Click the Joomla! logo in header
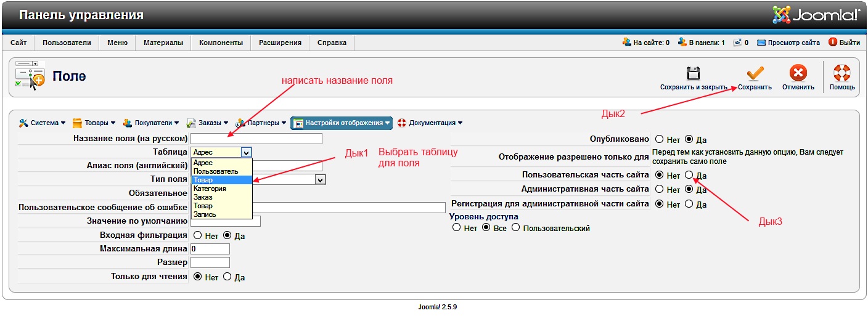The width and height of the screenshot is (868, 321). coord(816,14)
